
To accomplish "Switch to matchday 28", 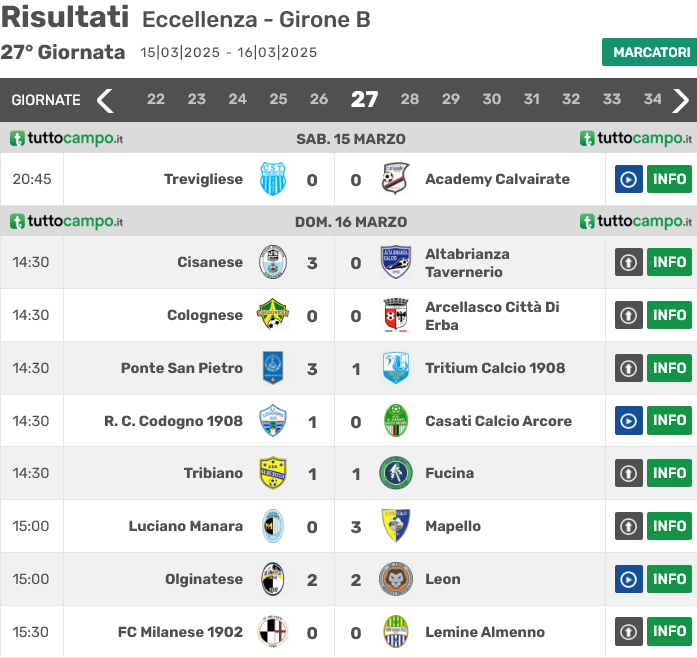I will 410,99.
